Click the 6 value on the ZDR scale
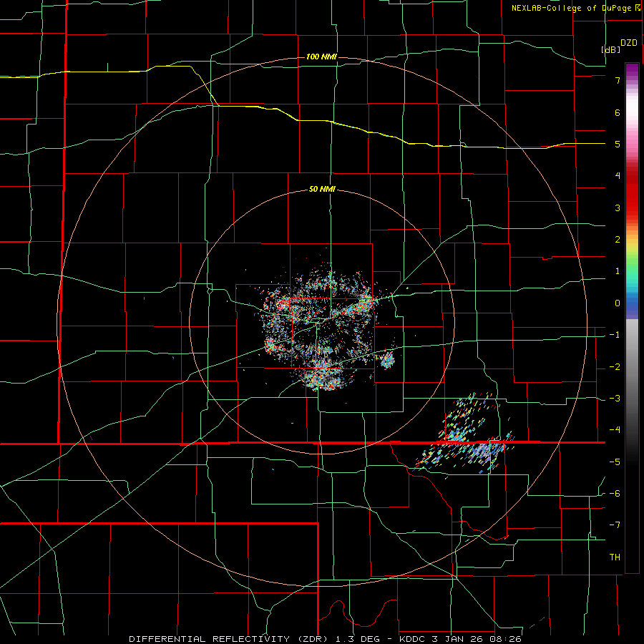 click(x=618, y=112)
